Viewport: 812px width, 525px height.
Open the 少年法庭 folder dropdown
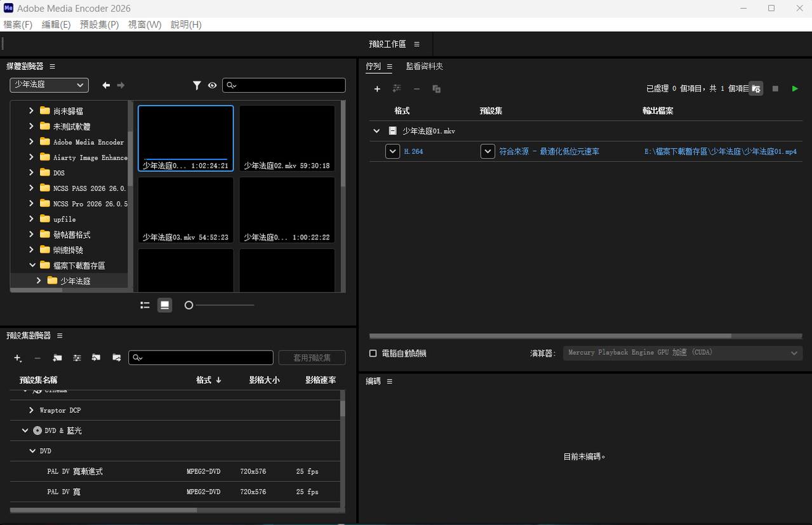tap(49, 84)
